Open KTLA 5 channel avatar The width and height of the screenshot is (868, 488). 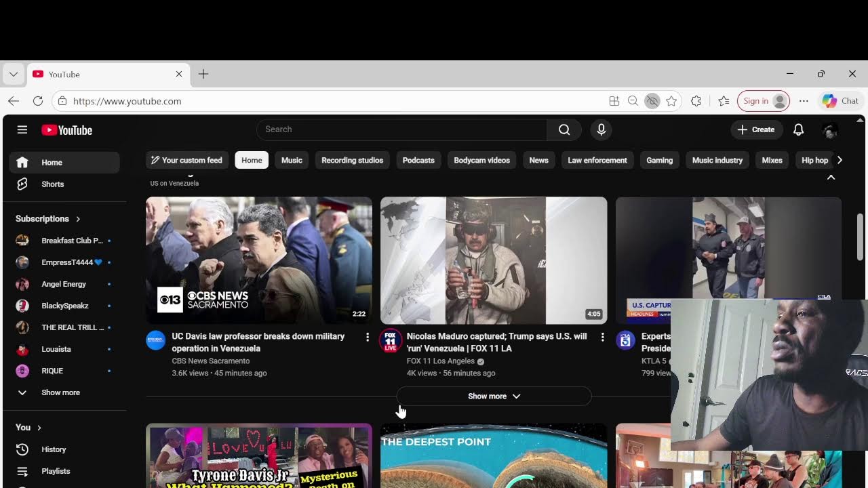pyautogui.click(x=625, y=340)
